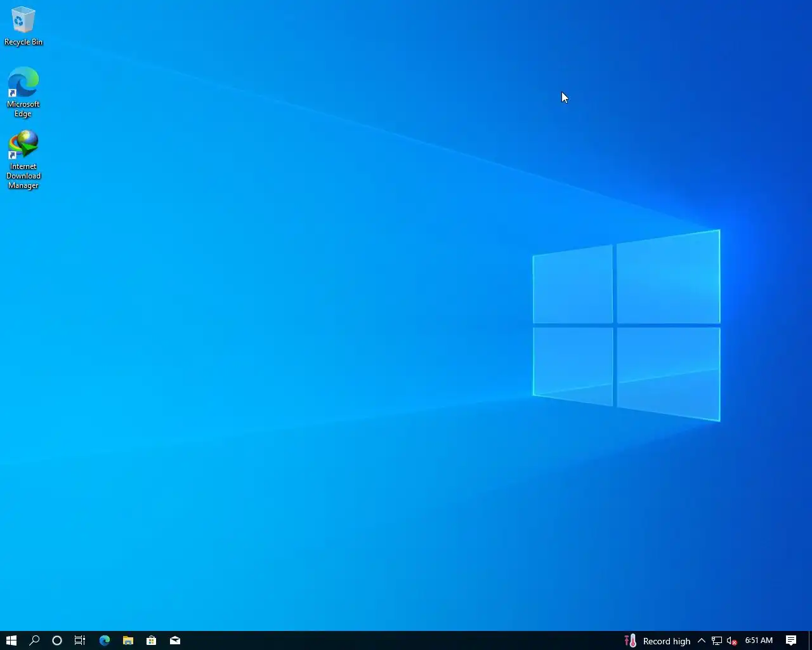Image resolution: width=812 pixels, height=650 pixels.
Task: Open File Explorer from taskbar
Action: click(128, 640)
